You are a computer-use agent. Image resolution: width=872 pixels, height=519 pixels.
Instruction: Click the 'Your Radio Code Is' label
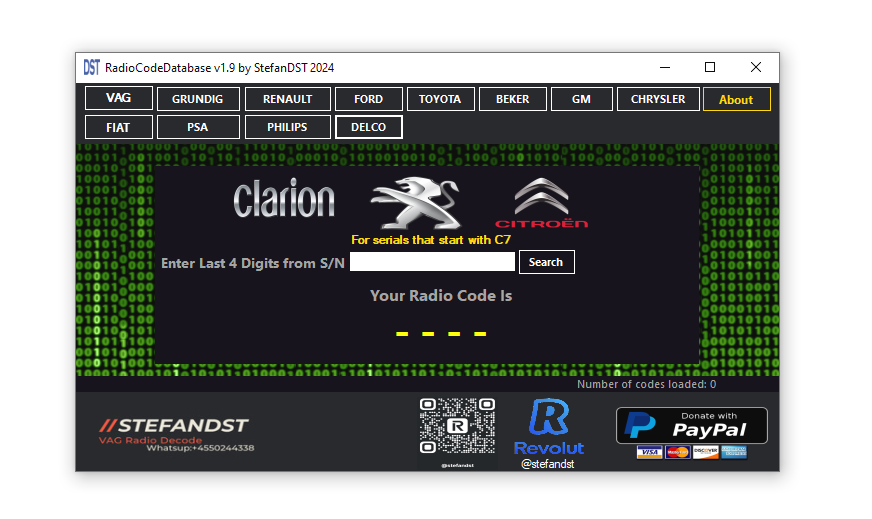[x=441, y=295]
